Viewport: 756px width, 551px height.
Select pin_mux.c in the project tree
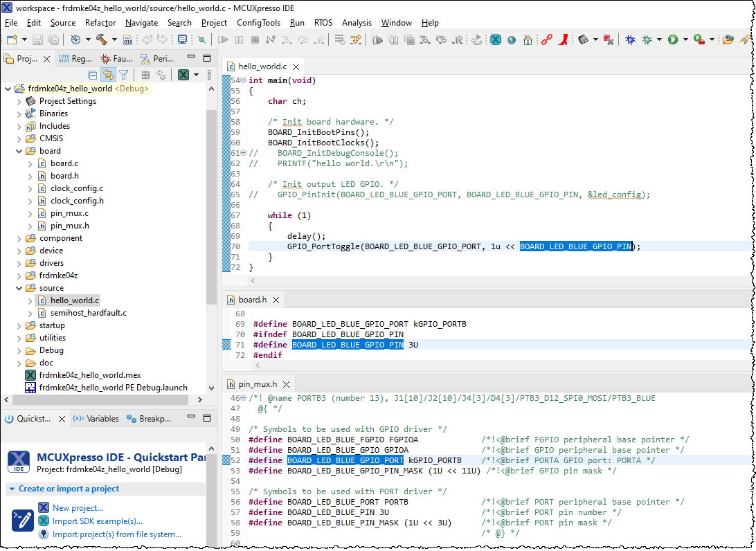tap(69, 213)
